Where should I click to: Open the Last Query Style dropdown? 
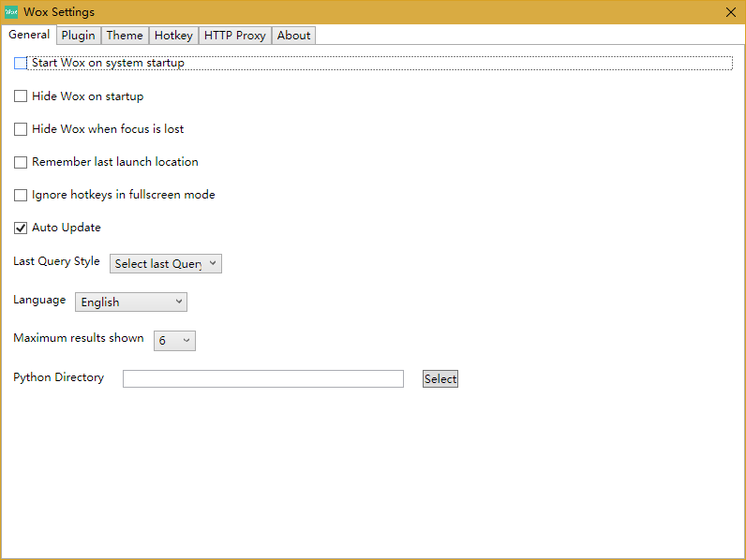click(166, 264)
